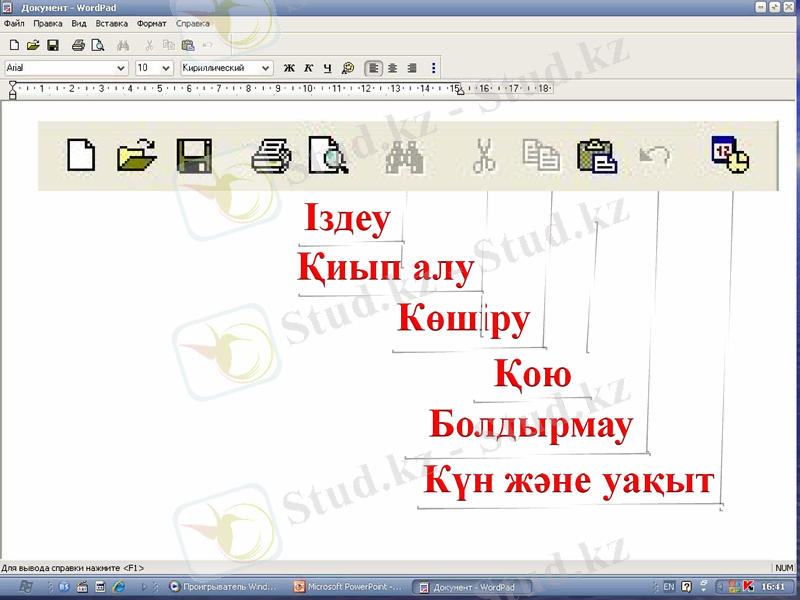Open the Формат menu
800x600 pixels.
click(152, 23)
